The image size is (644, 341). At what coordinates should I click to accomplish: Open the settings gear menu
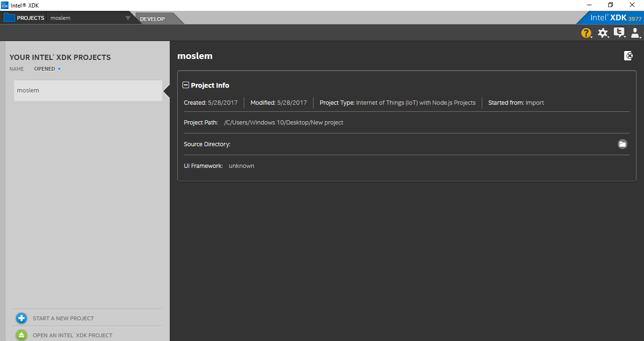pos(603,33)
